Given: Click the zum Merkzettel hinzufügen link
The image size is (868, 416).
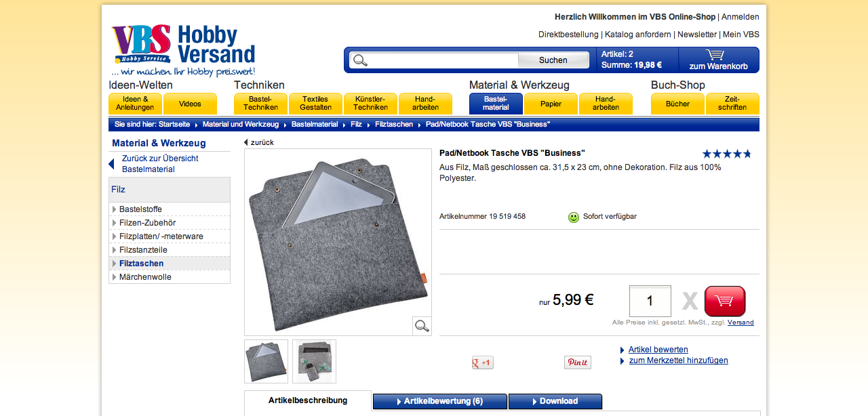Looking at the screenshot, I should point(678,360).
